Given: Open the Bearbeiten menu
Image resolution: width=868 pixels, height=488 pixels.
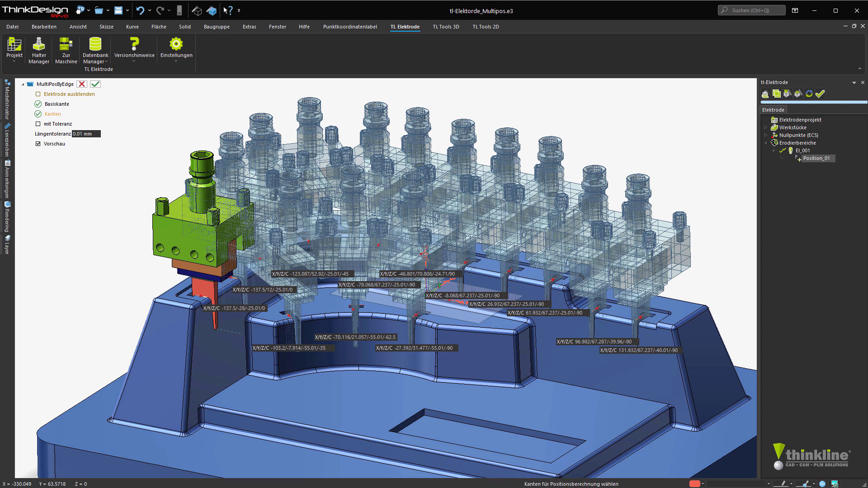Looking at the screenshot, I should (x=44, y=27).
